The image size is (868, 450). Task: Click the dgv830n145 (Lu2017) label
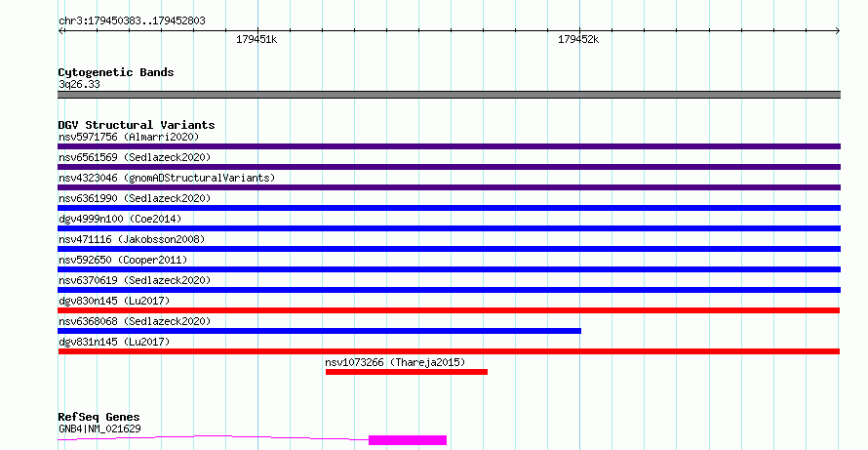114,301
